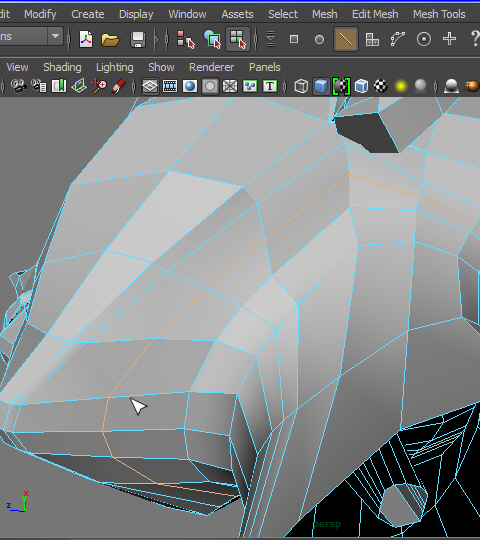Open the Modify menu
Screen dimensions: 480x540
40,14
